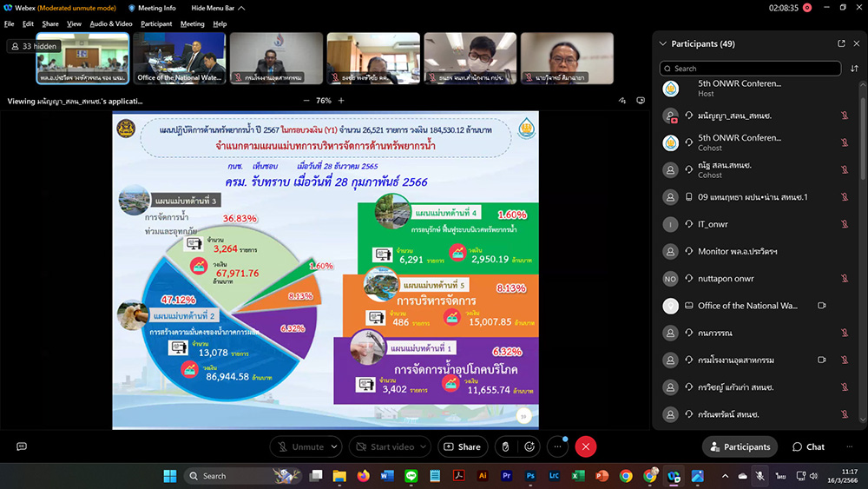The height and width of the screenshot is (489, 868).
Task: Open the Share content button
Action: coord(462,446)
